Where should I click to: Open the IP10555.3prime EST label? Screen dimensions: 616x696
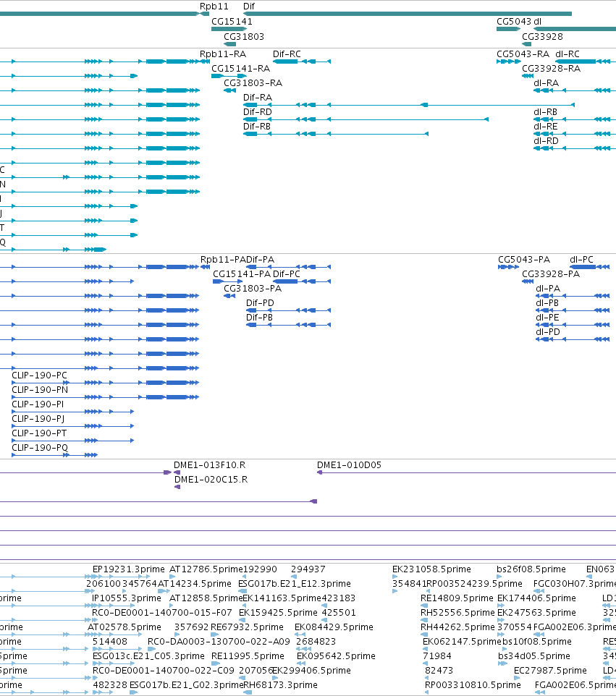click(127, 598)
